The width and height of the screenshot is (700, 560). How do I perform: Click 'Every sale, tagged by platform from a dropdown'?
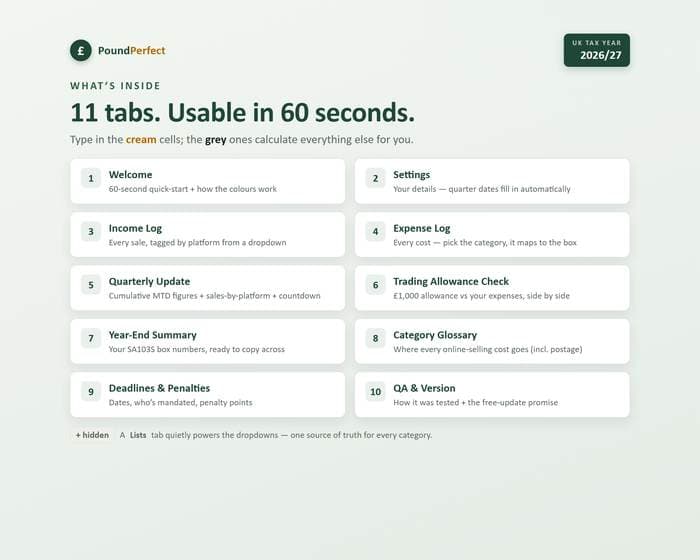(197, 242)
